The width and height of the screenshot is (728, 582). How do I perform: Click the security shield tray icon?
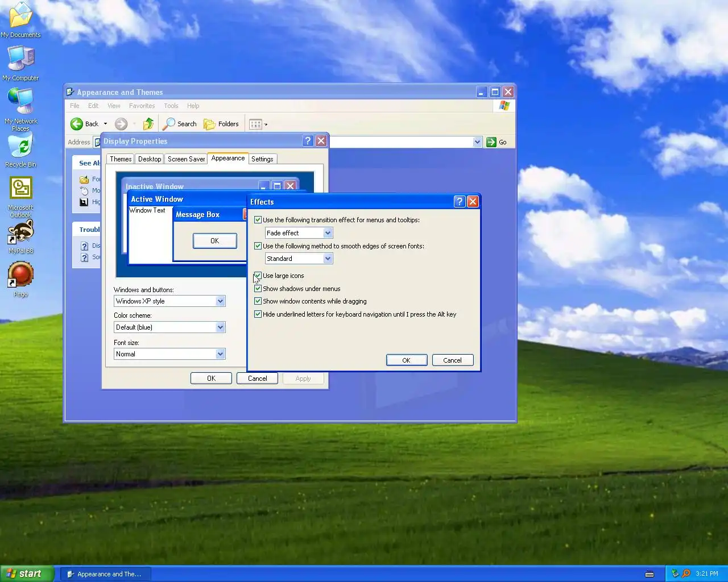[675, 574]
